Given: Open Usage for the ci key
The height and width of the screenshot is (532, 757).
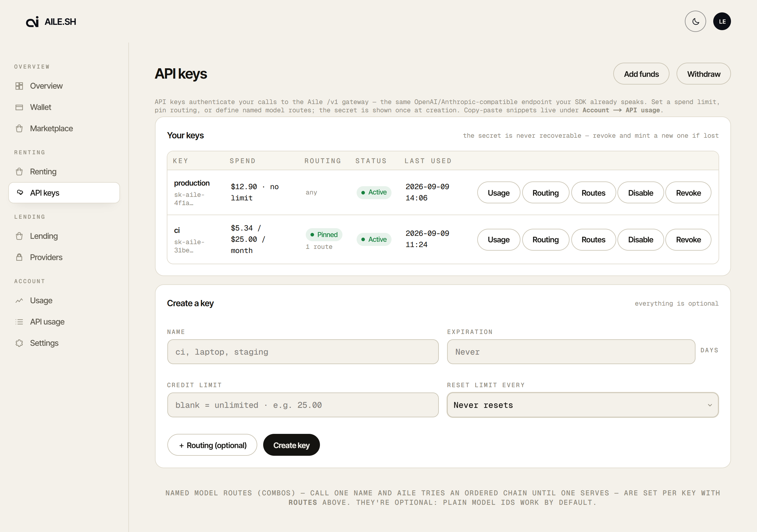Looking at the screenshot, I should coord(499,240).
